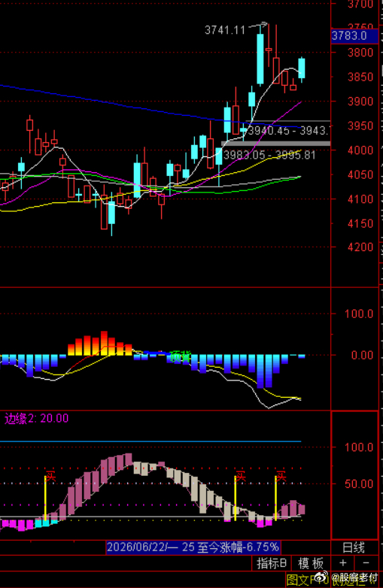Click the 4100 price axis value

(360, 199)
